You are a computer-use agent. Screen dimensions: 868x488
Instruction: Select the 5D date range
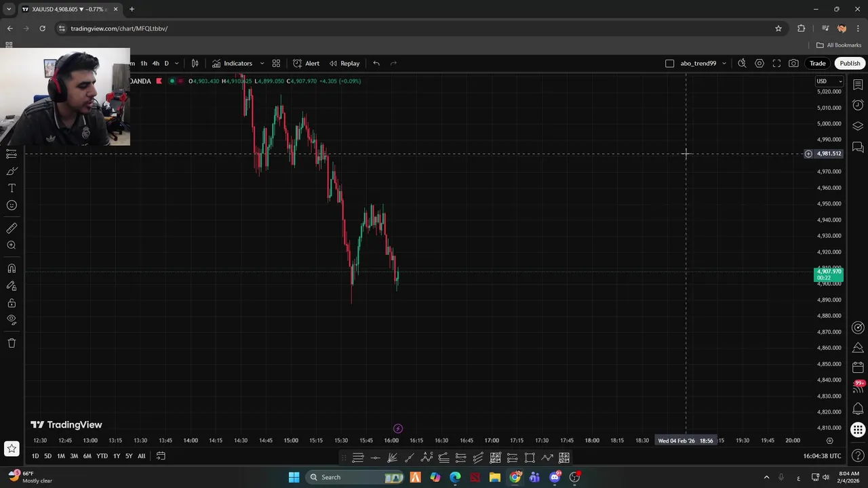pyautogui.click(x=47, y=456)
